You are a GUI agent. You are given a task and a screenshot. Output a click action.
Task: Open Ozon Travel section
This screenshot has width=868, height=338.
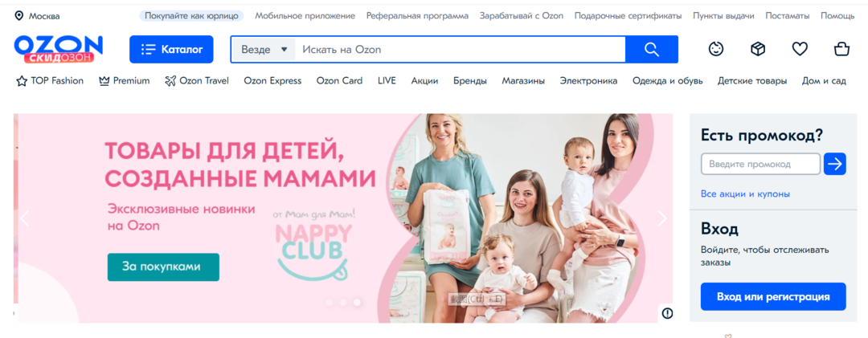197,81
